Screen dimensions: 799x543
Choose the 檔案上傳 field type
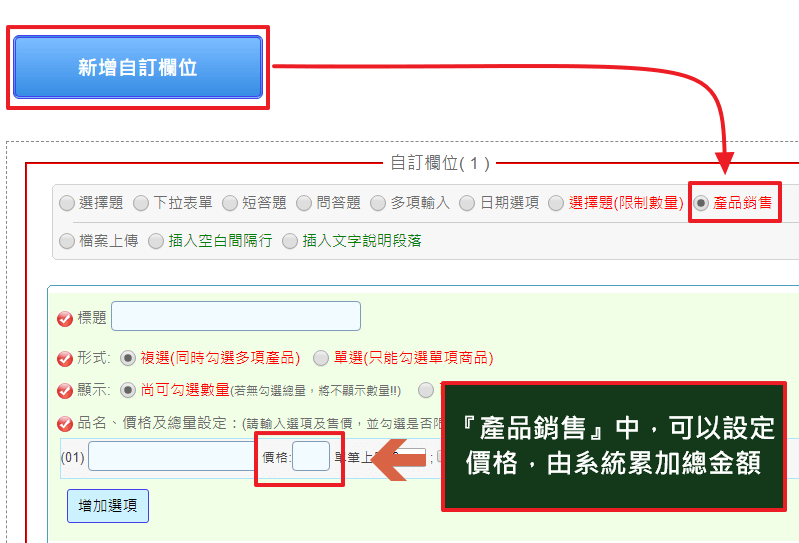pyautogui.click(x=67, y=241)
